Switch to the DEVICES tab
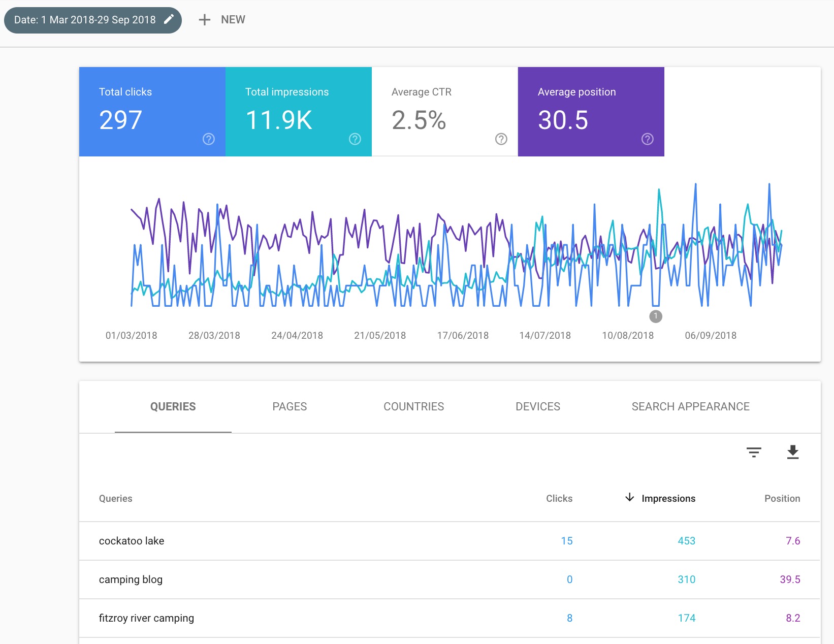The width and height of the screenshot is (834, 644). coord(537,406)
